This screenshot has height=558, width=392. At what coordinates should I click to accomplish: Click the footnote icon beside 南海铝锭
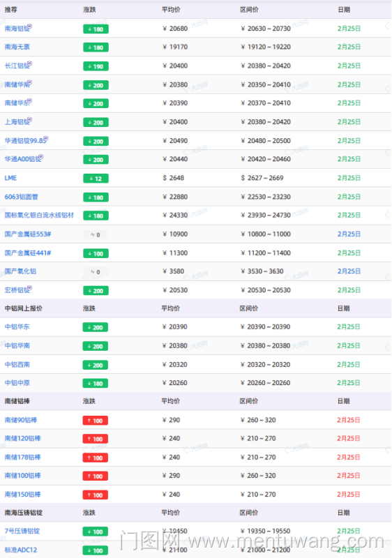click(x=30, y=27)
